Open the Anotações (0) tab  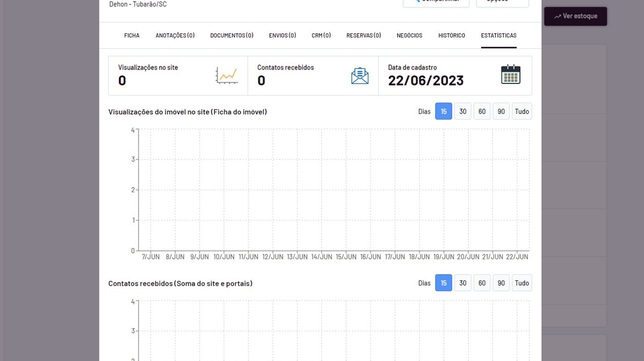click(175, 36)
